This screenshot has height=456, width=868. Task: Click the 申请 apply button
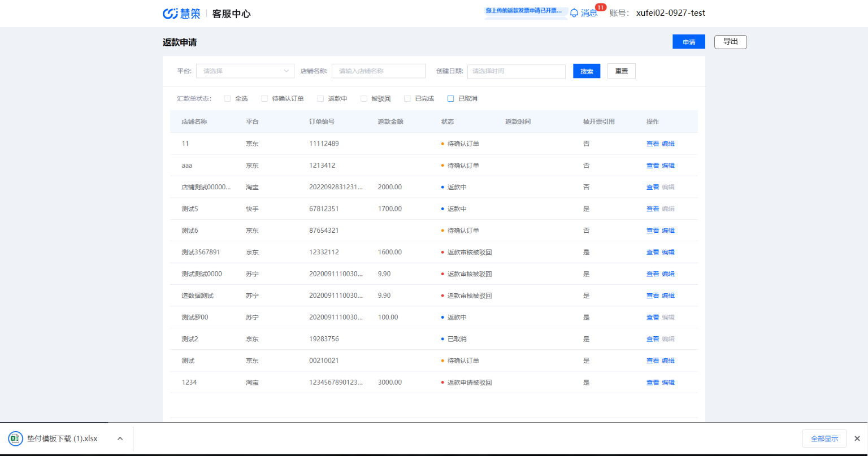[x=689, y=42]
